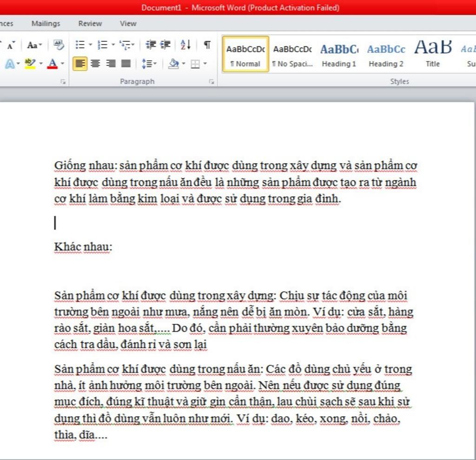476x460 pixels.
Task: Click the Sort A-Z icon
Action: click(185, 45)
